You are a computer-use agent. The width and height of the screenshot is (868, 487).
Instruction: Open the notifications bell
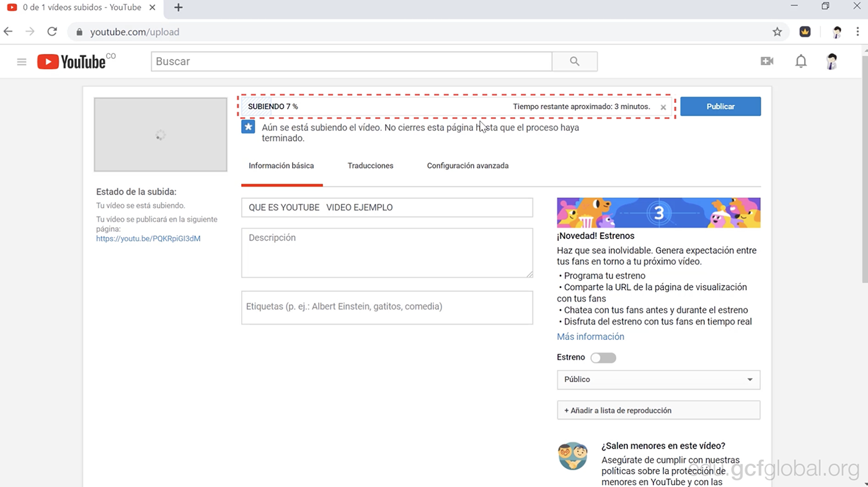pyautogui.click(x=801, y=61)
